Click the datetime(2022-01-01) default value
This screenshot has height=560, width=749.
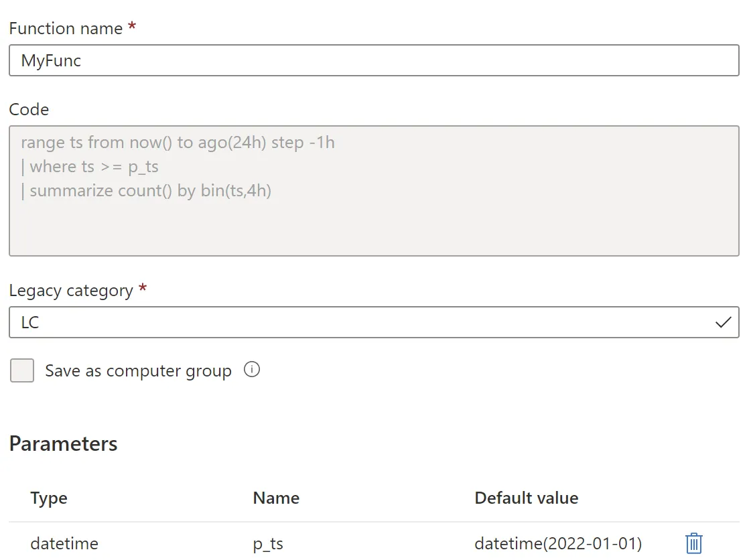558,544
